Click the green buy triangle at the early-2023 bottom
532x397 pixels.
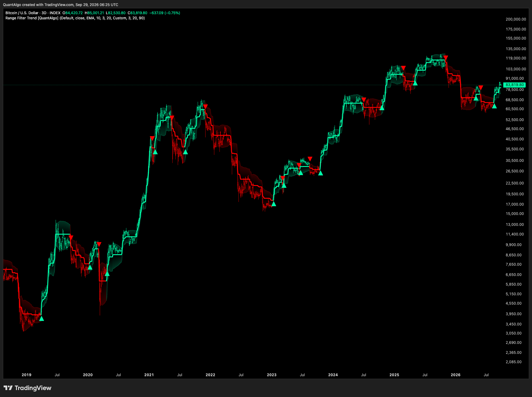tap(274, 204)
